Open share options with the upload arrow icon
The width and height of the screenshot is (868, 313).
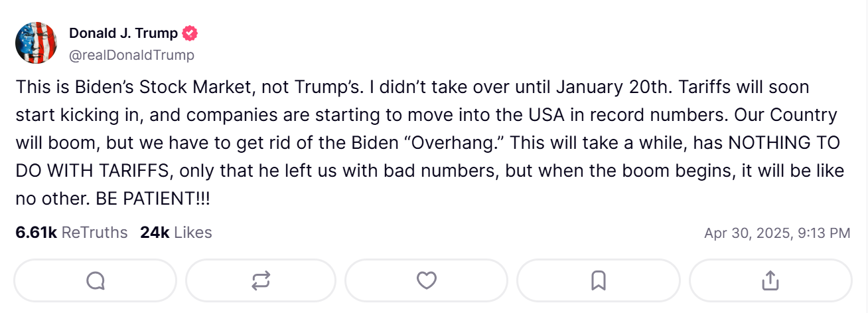pyautogui.click(x=770, y=280)
